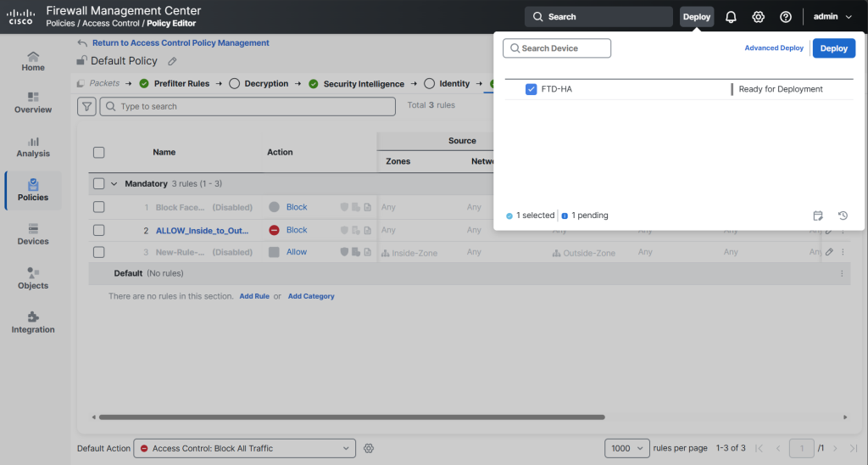Open the admin user dropdown
The image size is (868, 465).
click(832, 17)
